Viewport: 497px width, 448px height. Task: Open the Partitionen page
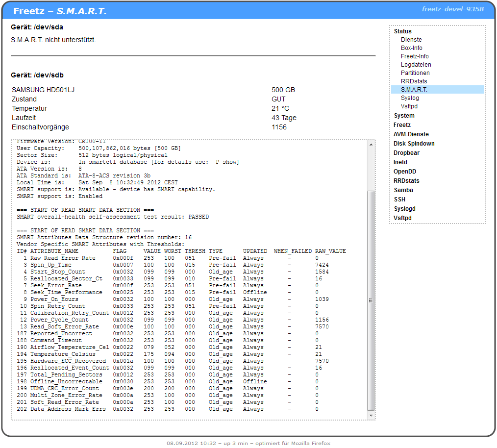pyautogui.click(x=415, y=73)
